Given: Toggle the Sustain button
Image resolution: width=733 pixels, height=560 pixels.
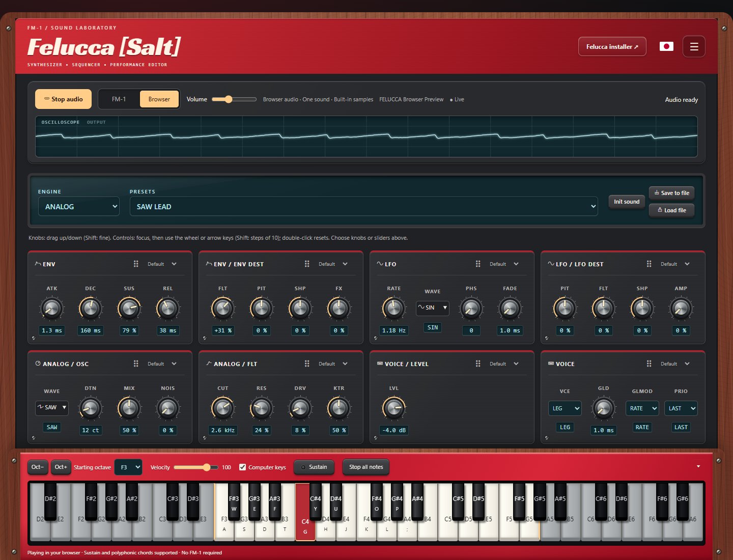Looking at the screenshot, I should click(x=314, y=467).
